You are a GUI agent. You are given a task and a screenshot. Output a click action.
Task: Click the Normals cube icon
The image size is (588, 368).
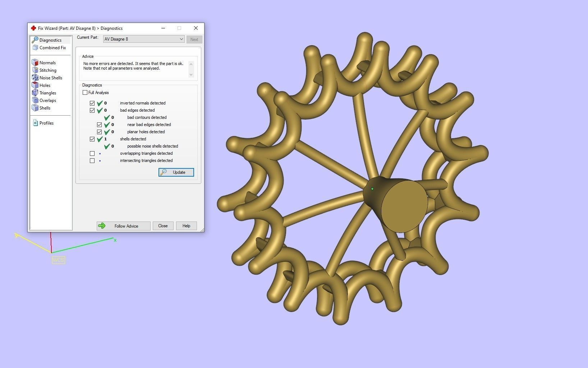[35, 62]
